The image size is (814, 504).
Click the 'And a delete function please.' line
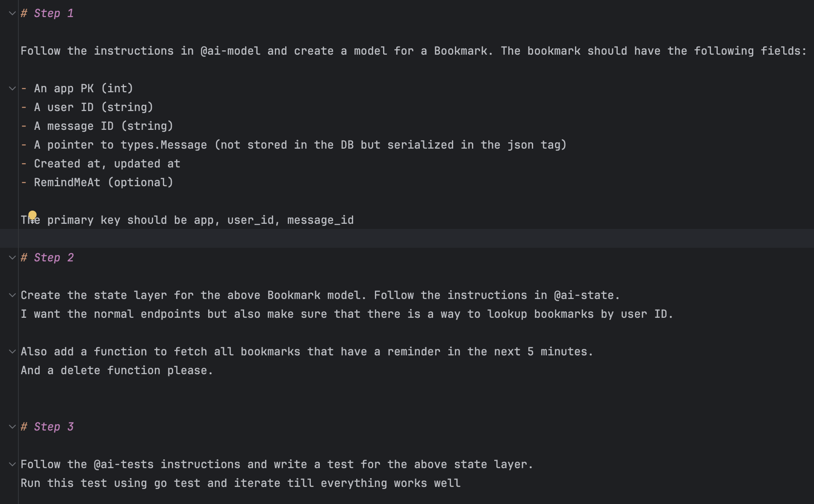[x=117, y=370]
